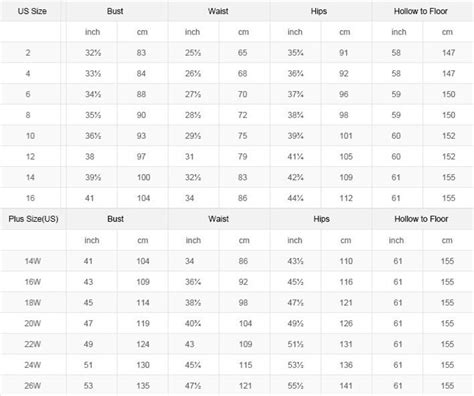Viewport: 474px width, 396px height.
Task: Select the Plus Size(US) header cell
Action: [33, 219]
